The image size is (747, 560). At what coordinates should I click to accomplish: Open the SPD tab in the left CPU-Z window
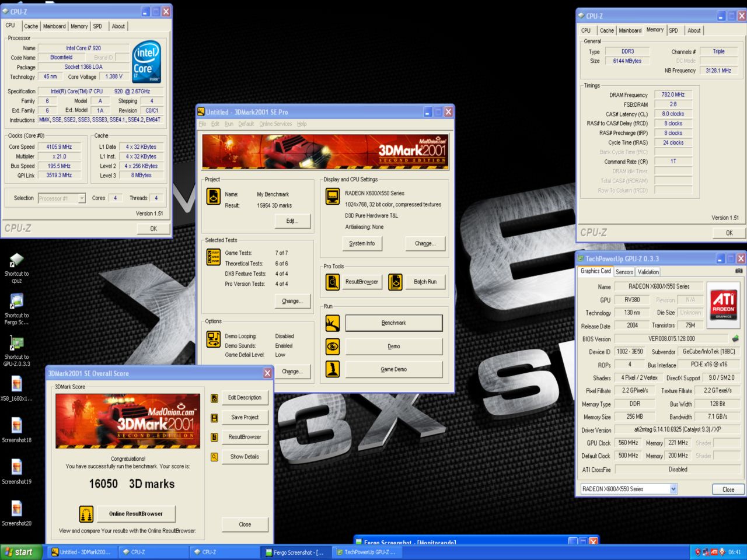[x=97, y=26]
